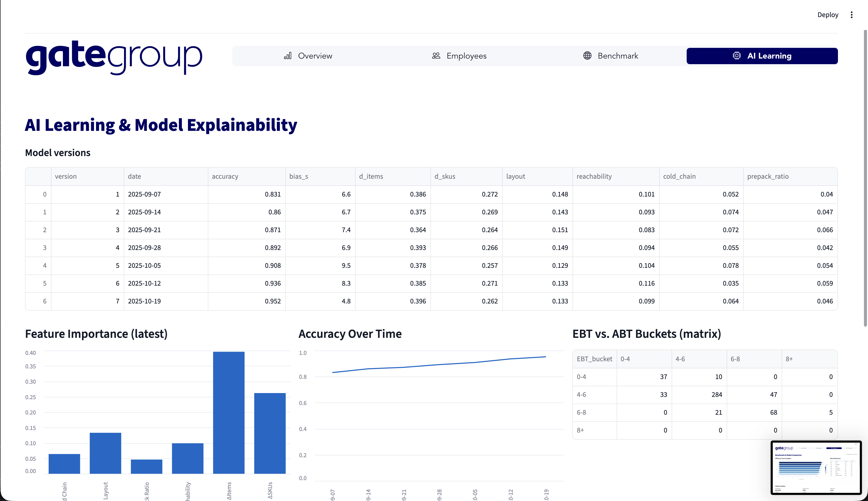The height and width of the screenshot is (501, 868).
Task: Click the EBT_bucket column header
Action: pyautogui.click(x=594, y=359)
